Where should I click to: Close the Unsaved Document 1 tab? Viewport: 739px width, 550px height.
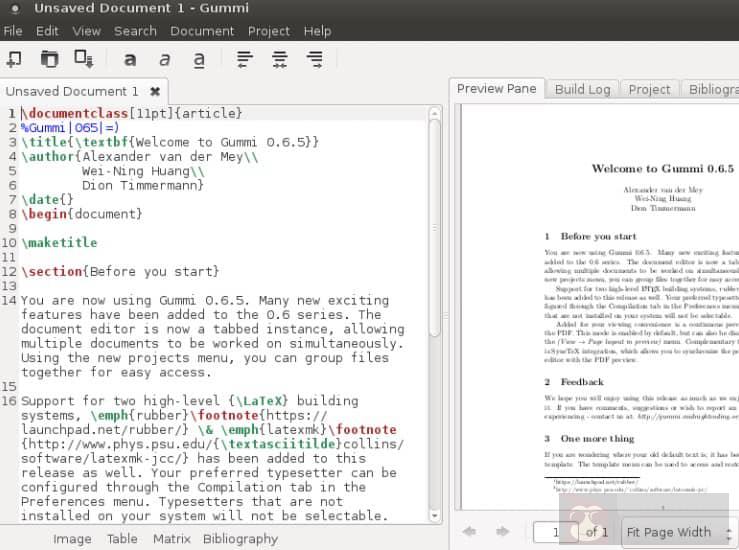[x=155, y=91]
